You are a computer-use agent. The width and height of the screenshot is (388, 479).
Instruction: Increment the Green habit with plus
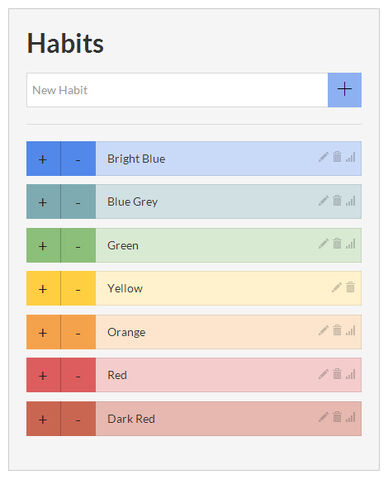pos(43,246)
